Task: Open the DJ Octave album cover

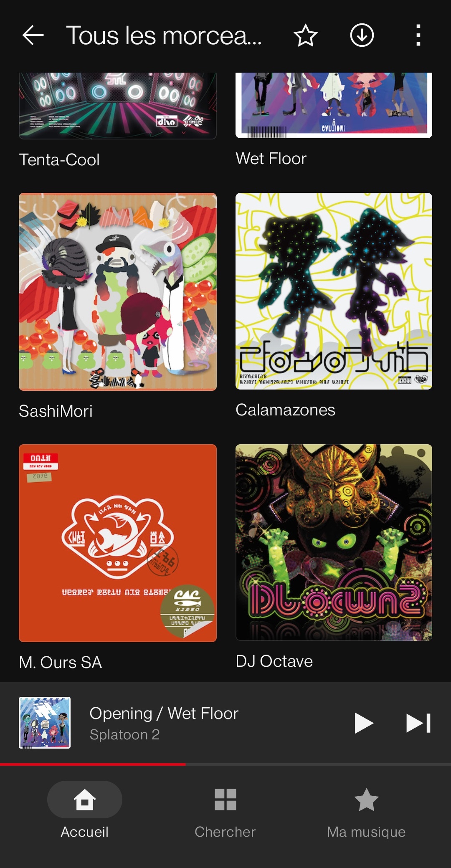Action: (334, 542)
